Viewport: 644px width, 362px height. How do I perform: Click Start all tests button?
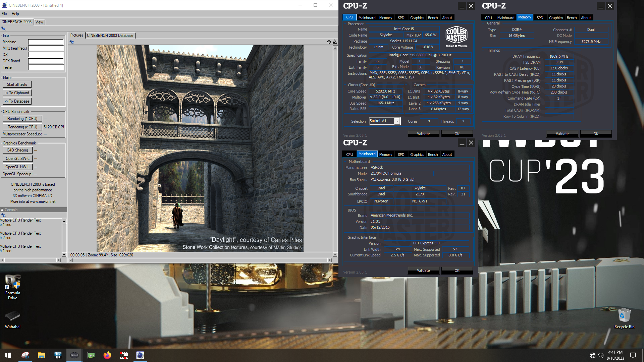pyautogui.click(x=17, y=84)
